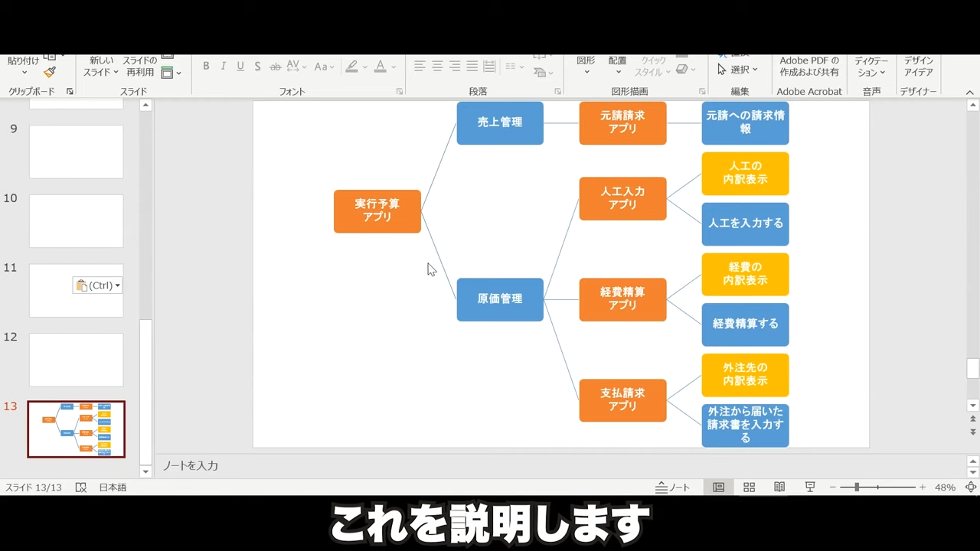The image size is (980, 551).
Task: Click Adobe PDF create and share button
Action: tap(809, 67)
